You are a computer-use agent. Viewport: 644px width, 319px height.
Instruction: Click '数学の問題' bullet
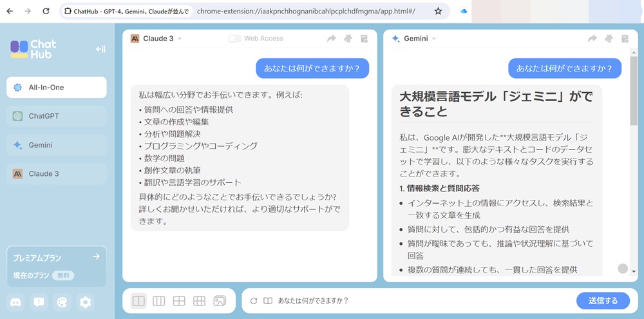pyautogui.click(x=164, y=159)
